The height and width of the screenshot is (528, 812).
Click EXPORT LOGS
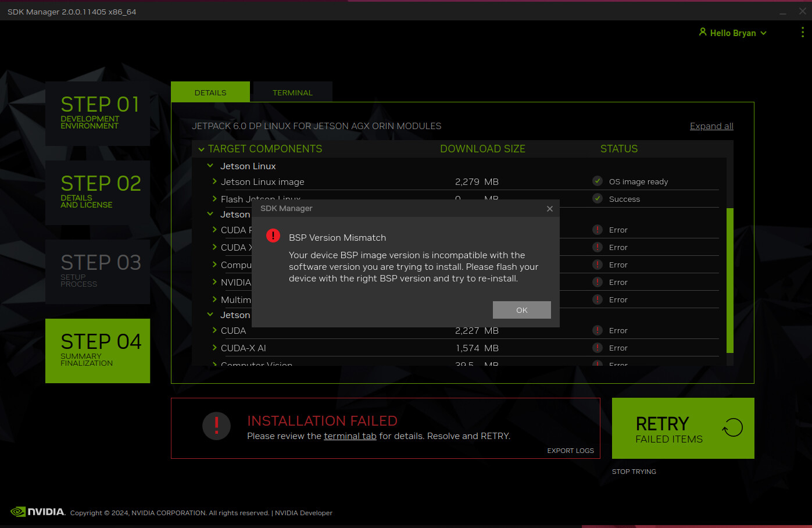pyautogui.click(x=570, y=450)
